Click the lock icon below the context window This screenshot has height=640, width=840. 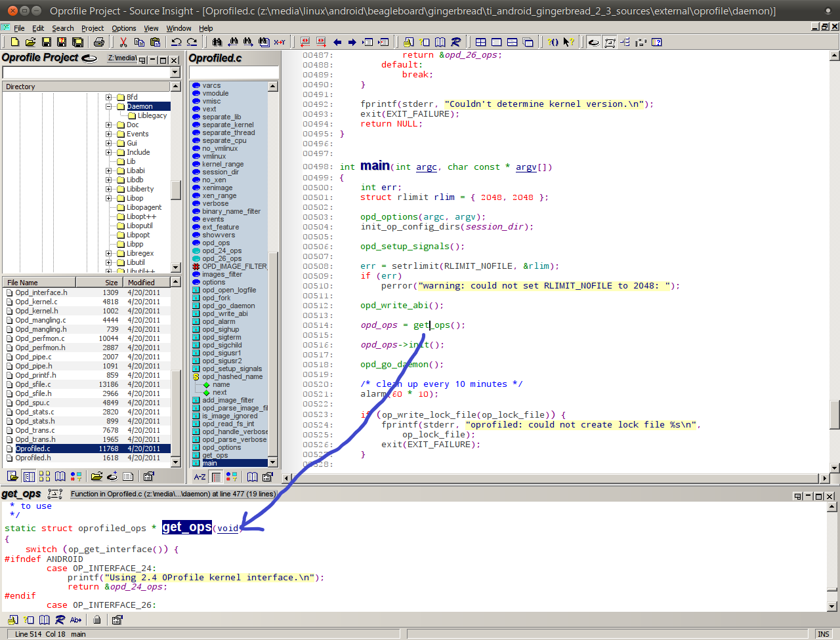tap(97, 620)
